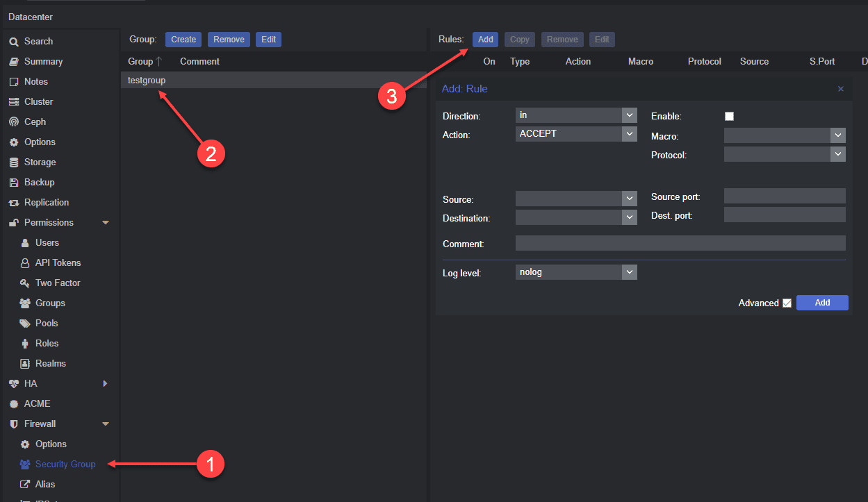This screenshot has height=502, width=868.
Task: Click the Realms address book icon
Action: click(x=25, y=364)
